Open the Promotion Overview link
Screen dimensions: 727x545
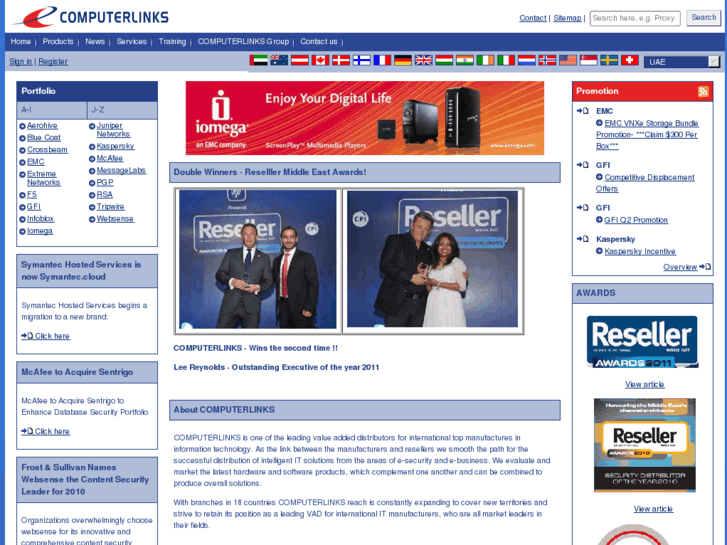pos(680,267)
